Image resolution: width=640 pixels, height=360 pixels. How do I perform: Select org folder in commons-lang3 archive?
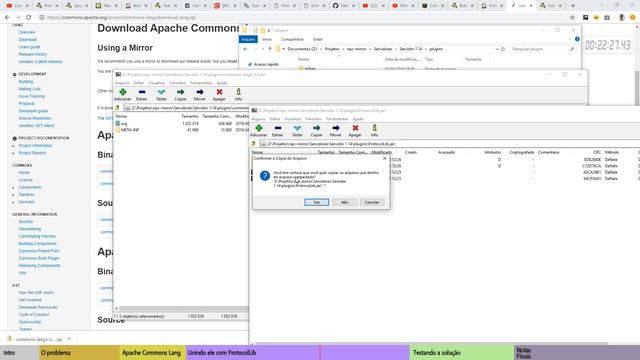[124, 123]
